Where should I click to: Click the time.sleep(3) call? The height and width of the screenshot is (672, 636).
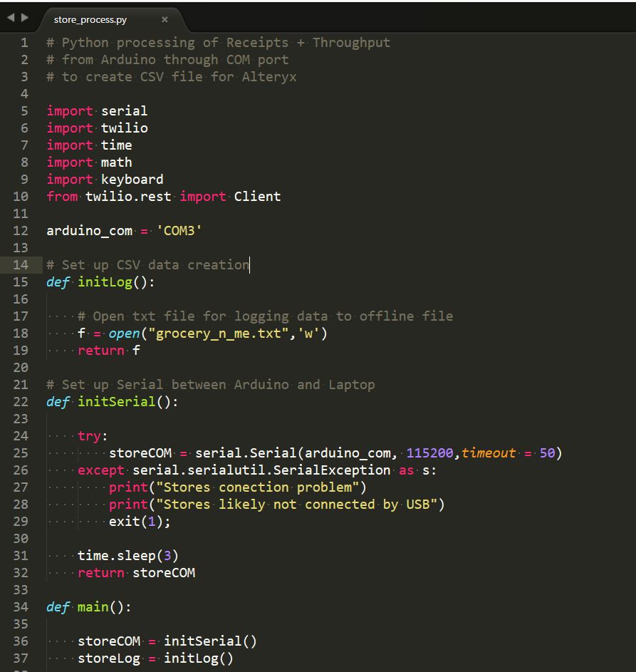click(128, 556)
